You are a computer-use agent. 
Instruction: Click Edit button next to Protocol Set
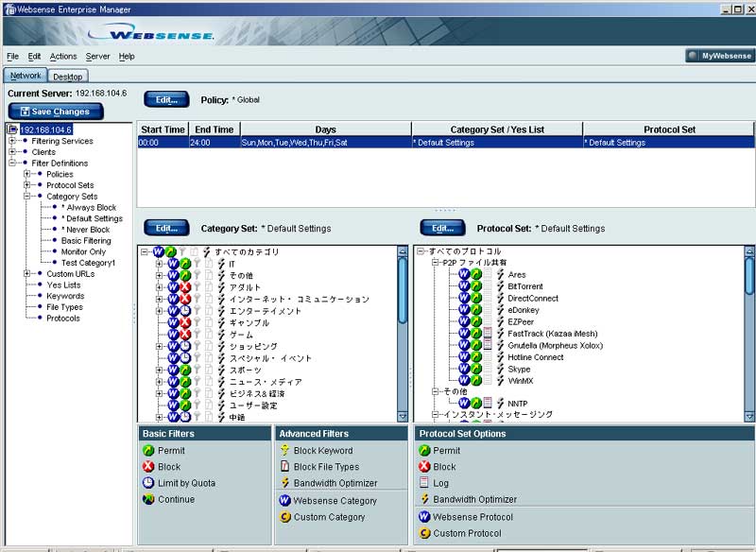pyautogui.click(x=442, y=228)
